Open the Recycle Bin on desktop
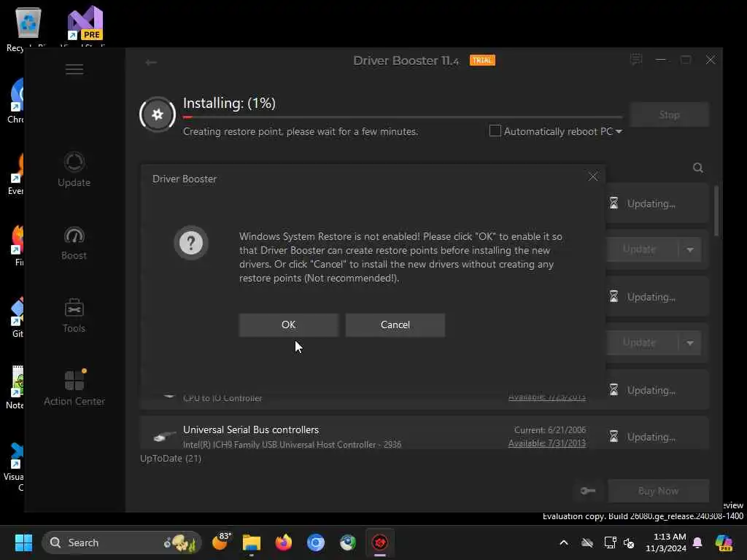The height and width of the screenshot is (560, 747). tap(28, 28)
